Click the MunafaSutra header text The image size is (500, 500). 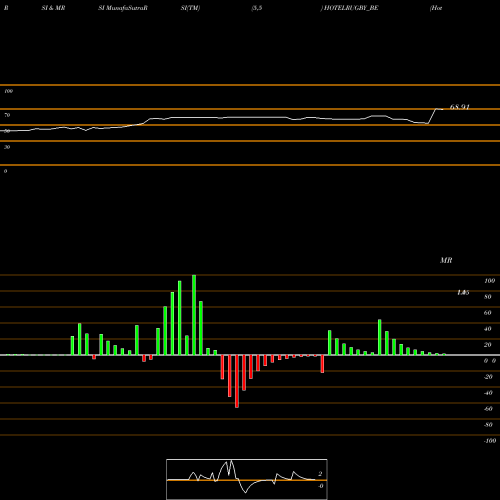(x=123, y=8)
